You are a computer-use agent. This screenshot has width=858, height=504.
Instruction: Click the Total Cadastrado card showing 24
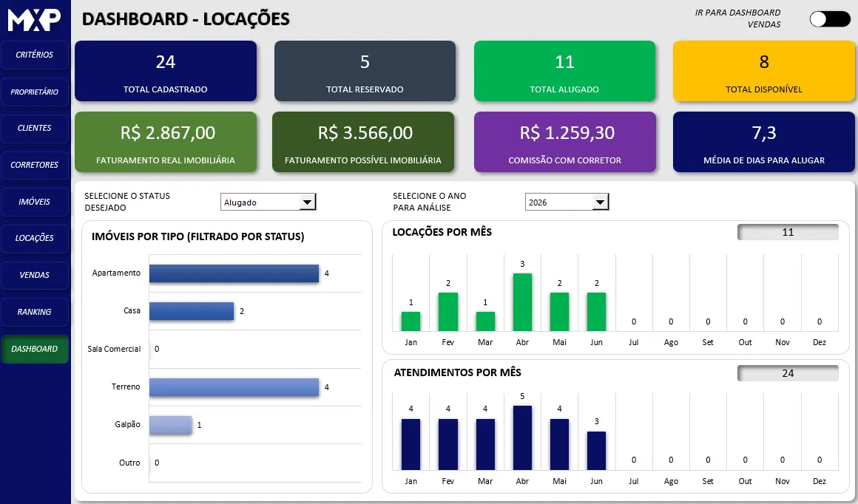[x=165, y=71]
